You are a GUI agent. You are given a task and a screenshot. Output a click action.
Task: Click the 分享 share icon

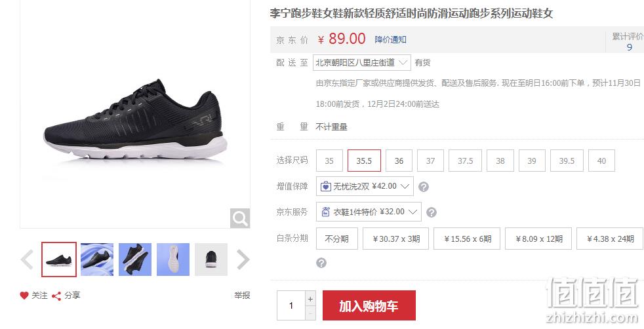tap(56, 296)
